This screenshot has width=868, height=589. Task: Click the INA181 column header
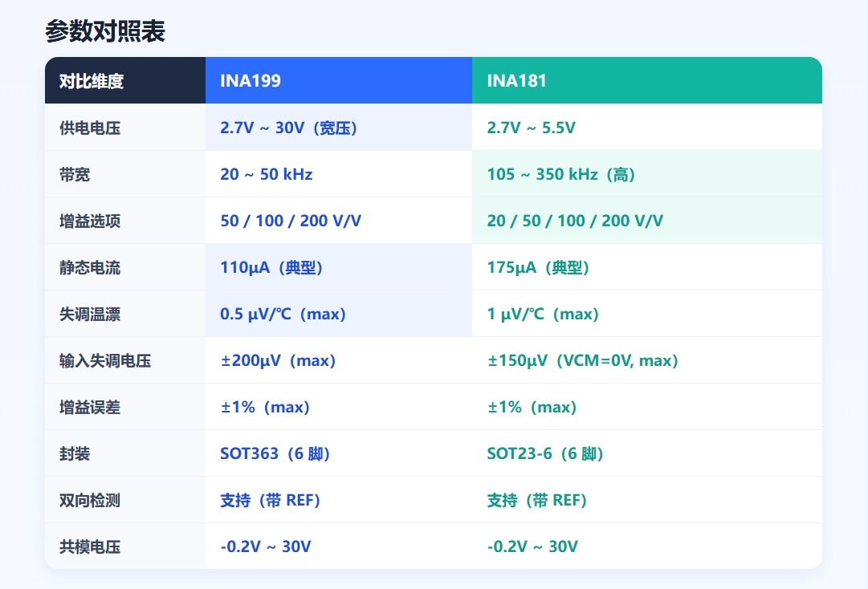coord(647,80)
